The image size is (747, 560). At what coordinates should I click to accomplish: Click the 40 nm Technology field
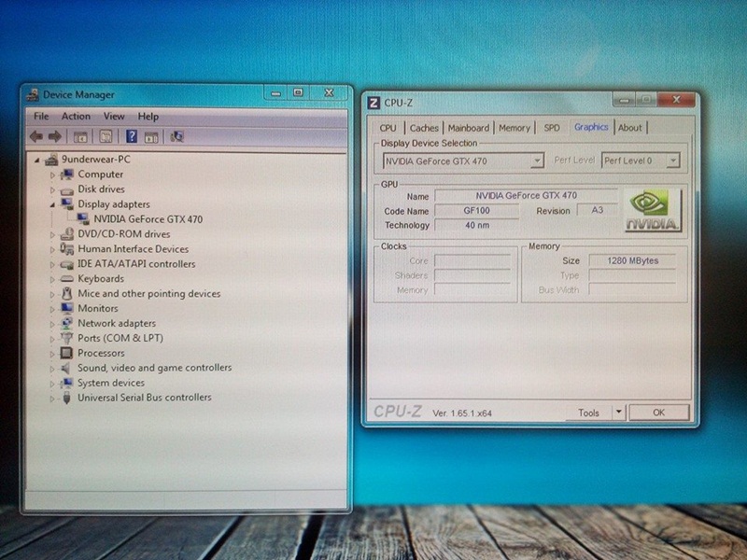[477, 225]
